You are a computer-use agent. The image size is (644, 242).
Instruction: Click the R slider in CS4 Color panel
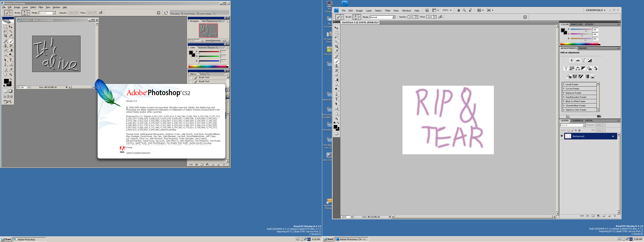pos(581,29)
